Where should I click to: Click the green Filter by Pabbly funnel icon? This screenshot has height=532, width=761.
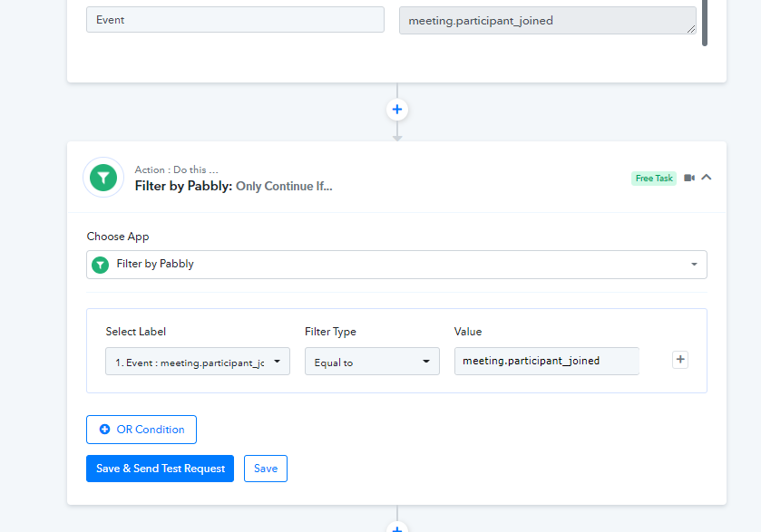click(103, 178)
